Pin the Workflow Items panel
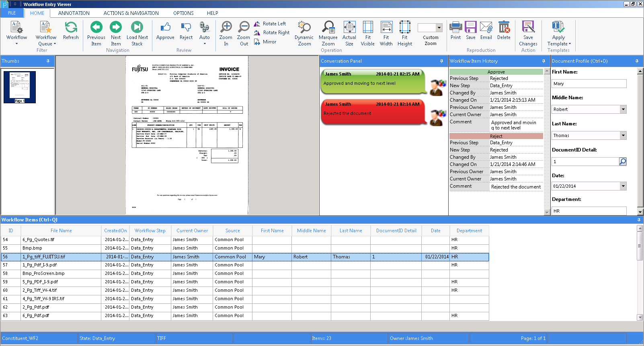Screen dimensions: 644x346 click(x=639, y=220)
